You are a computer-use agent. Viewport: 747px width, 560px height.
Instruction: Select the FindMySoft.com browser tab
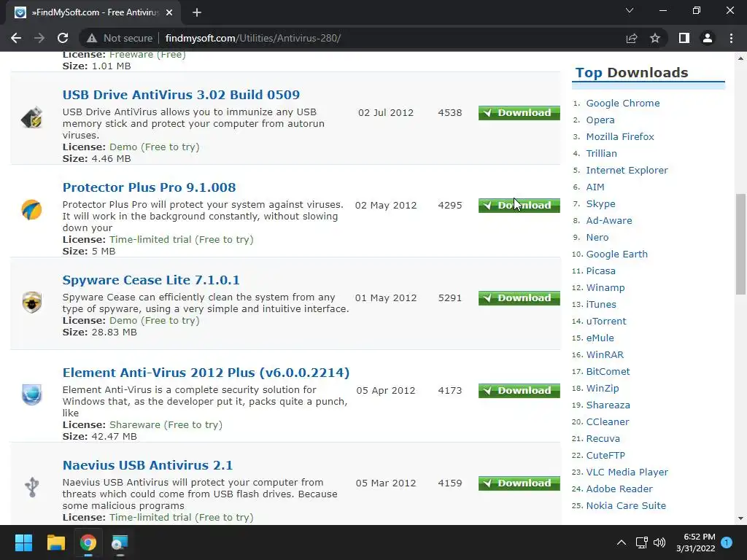tap(93, 12)
